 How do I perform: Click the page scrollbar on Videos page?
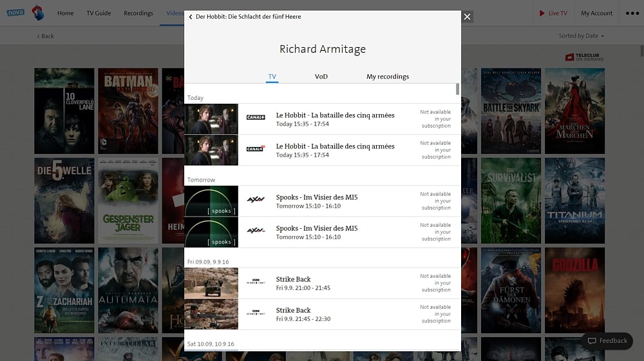click(642, 51)
